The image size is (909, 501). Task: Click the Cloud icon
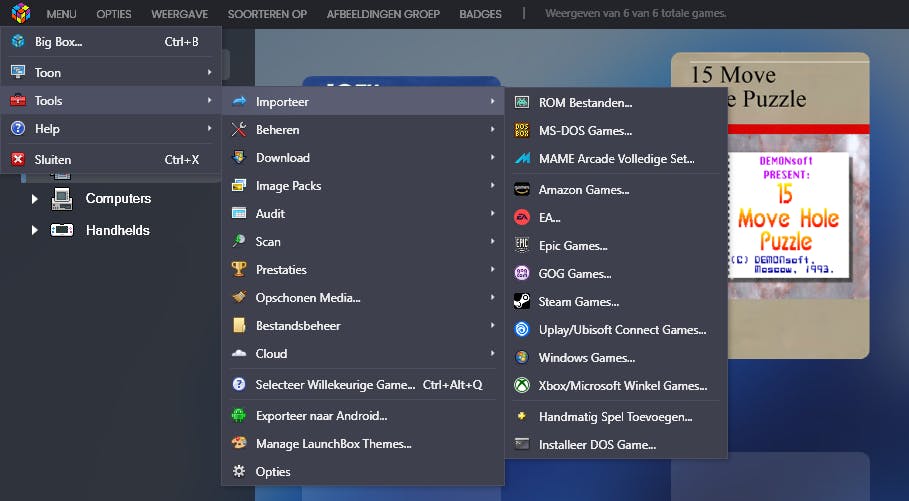(x=239, y=353)
